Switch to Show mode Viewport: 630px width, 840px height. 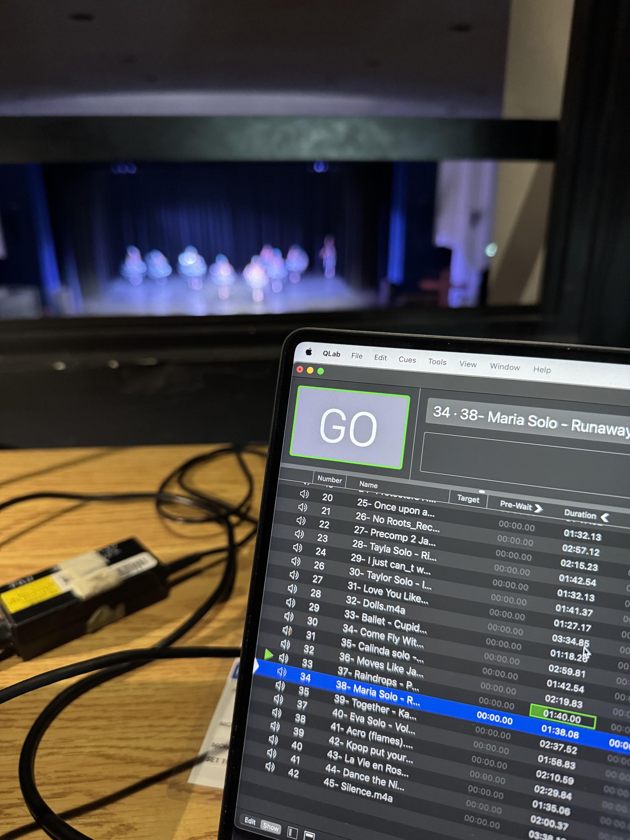pos(271,827)
